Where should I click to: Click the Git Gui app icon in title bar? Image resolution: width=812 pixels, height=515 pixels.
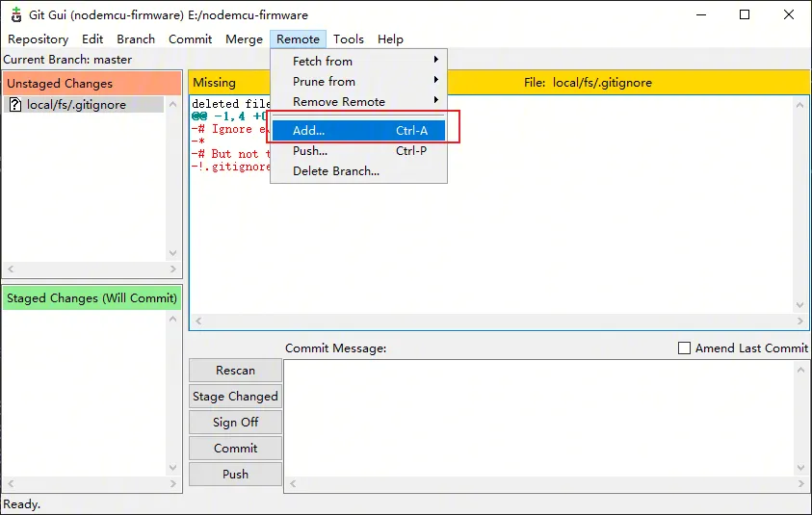(15, 14)
